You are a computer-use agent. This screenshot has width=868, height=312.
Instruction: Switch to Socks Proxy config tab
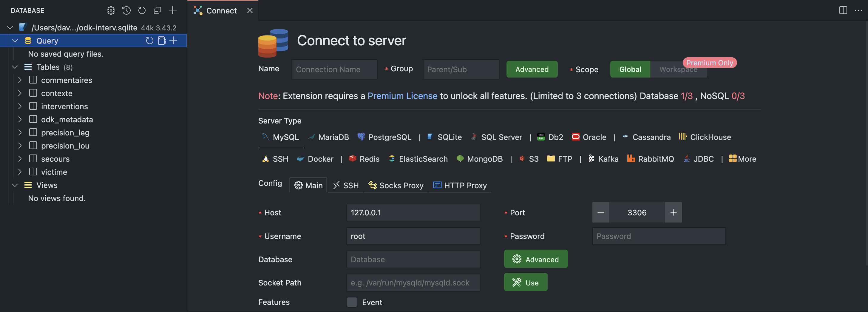[x=396, y=186]
